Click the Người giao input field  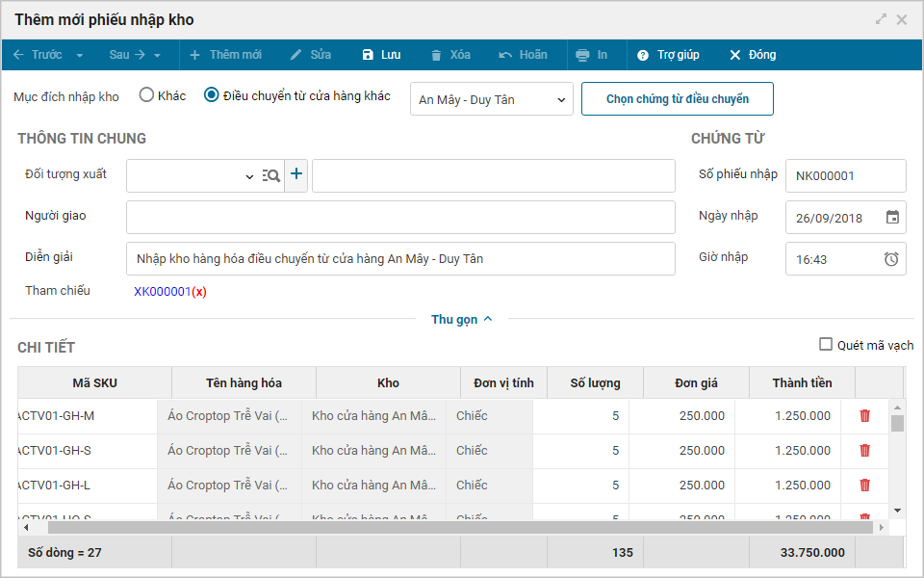400,217
